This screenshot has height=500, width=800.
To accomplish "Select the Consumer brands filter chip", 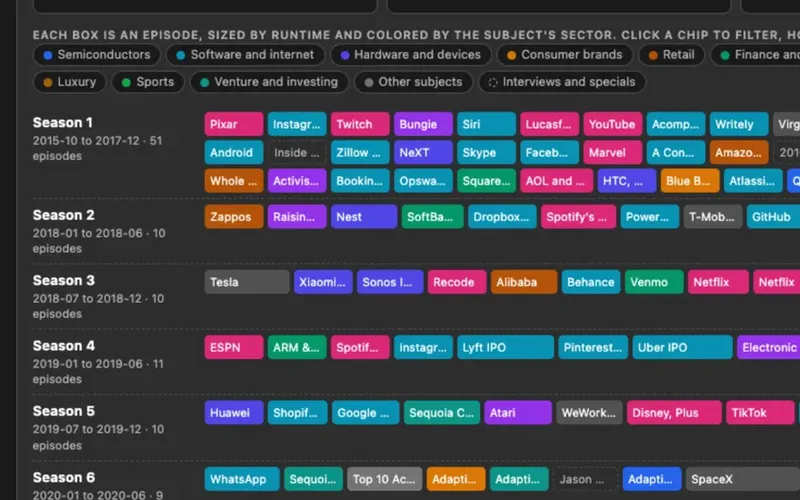I will point(565,55).
